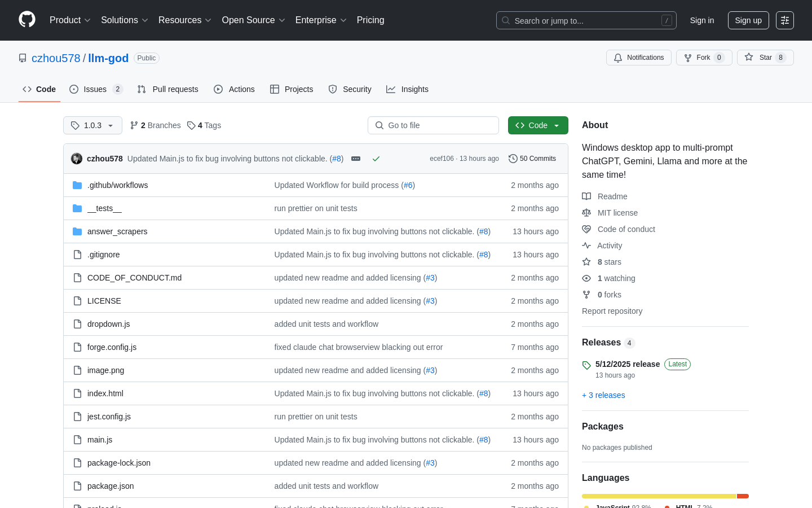Switch to the Issues tab
The height and width of the screenshot is (508, 812).
click(96, 89)
